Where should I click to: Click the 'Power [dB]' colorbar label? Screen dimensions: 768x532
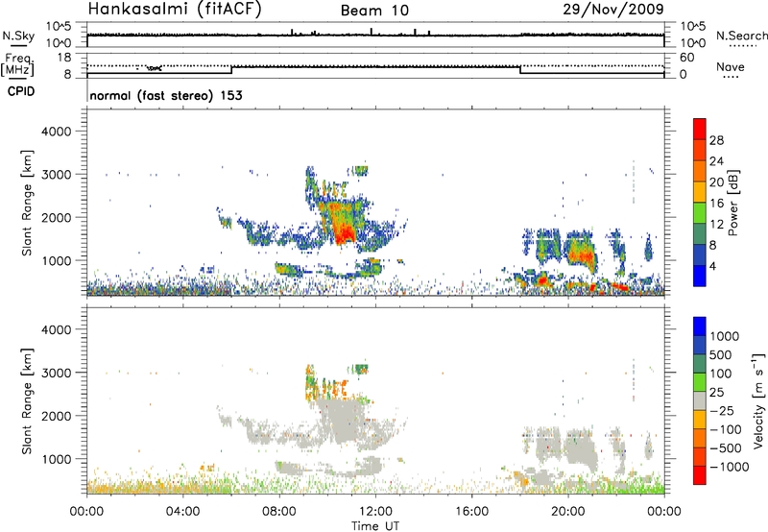click(x=732, y=203)
